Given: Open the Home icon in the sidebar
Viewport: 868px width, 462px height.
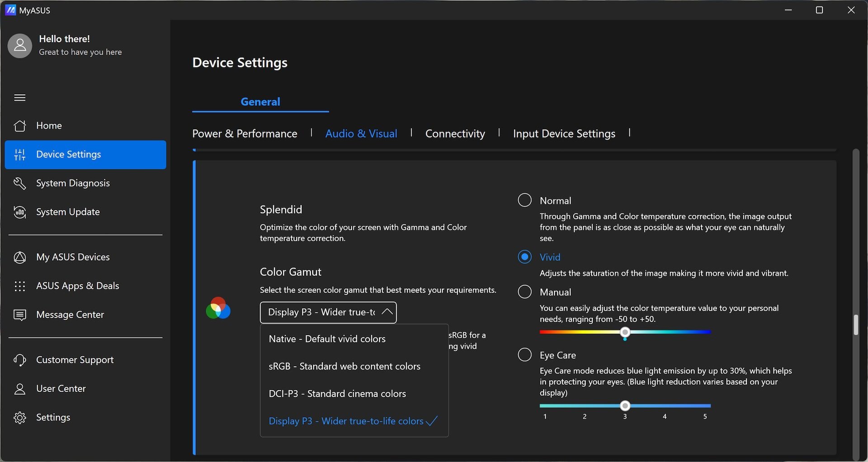Looking at the screenshot, I should [x=20, y=126].
